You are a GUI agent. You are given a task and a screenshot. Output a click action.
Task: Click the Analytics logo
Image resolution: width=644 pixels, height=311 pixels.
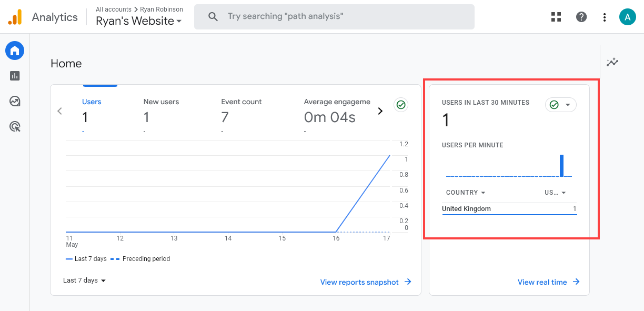15,16
